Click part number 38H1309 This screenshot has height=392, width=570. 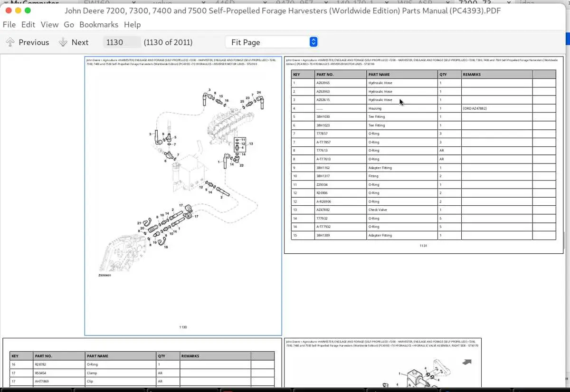(x=323, y=235)
